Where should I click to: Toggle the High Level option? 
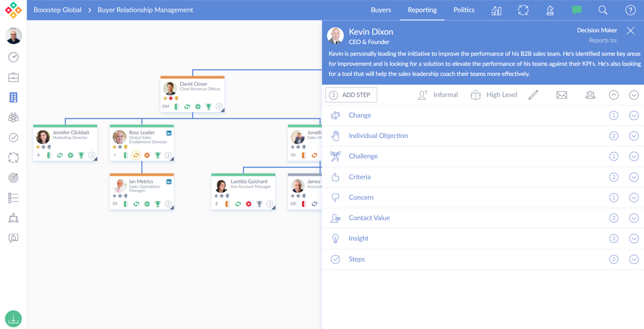point(494,95)
